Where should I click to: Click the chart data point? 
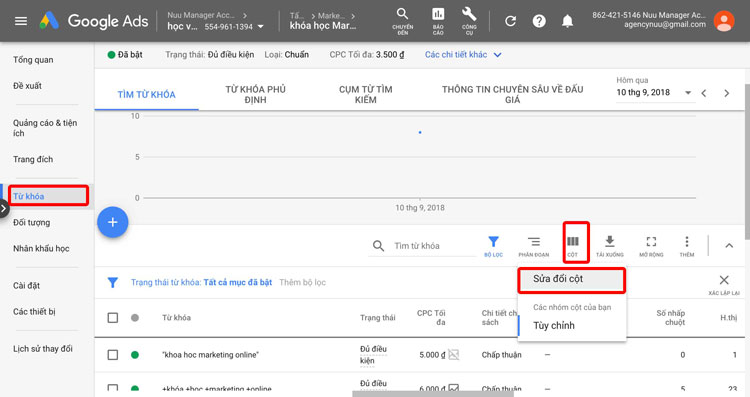click(x=420, y=132)
